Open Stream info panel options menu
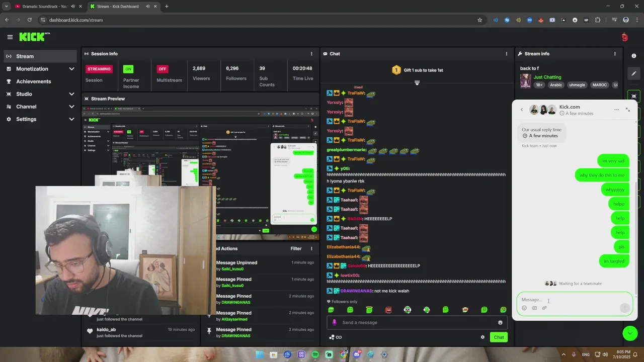This screenshot has height=362, width=644. pyautogui.click(x=615, y=54)
